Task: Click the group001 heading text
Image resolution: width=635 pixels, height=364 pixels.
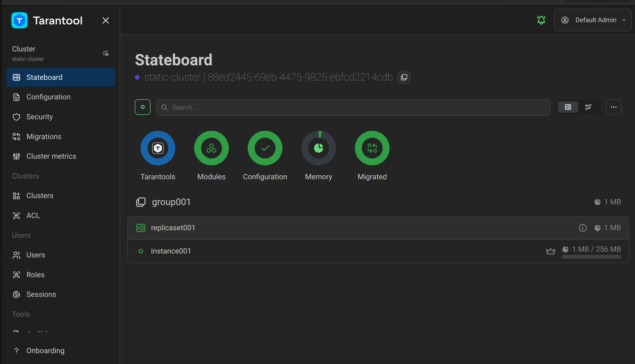Action: coord(171,202)
